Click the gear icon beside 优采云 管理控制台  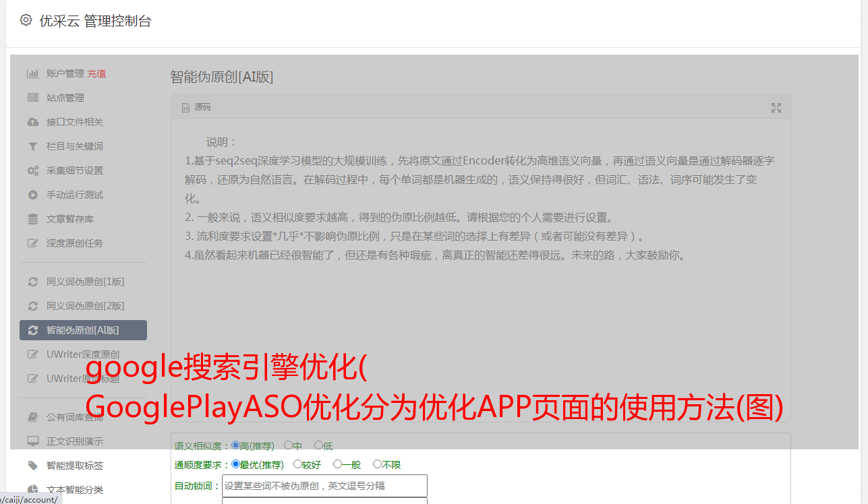pyautogui.click(x=26, y=20)
